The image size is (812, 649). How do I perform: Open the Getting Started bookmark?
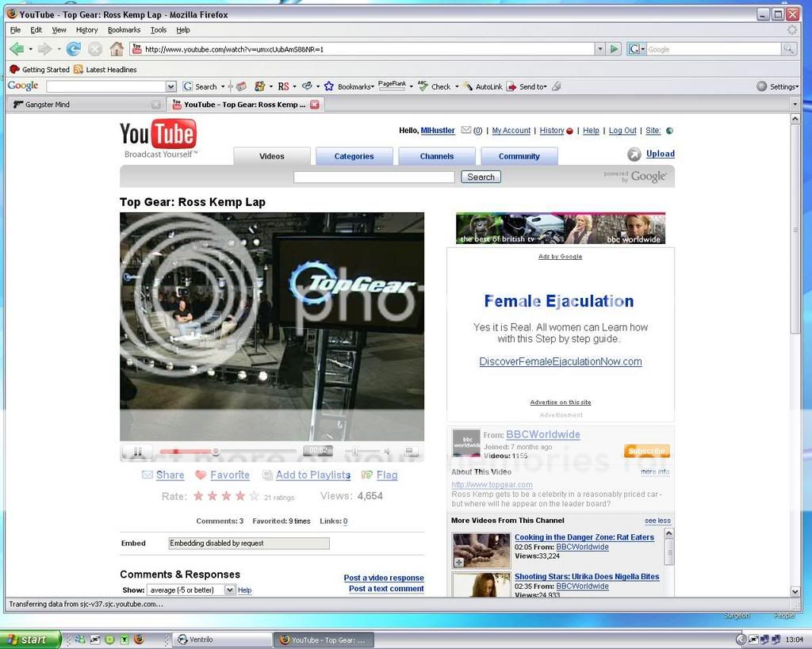[40, 70]
